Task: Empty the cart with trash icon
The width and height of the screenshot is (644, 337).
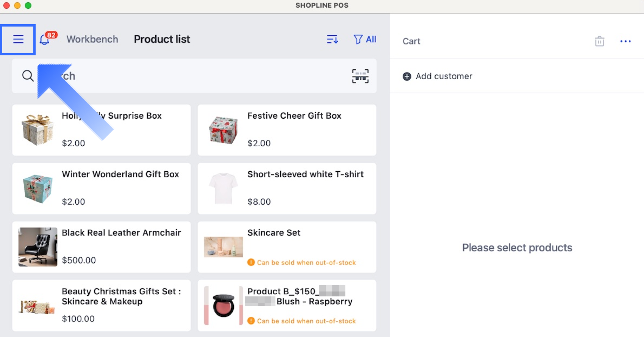Action: (599, 41)
